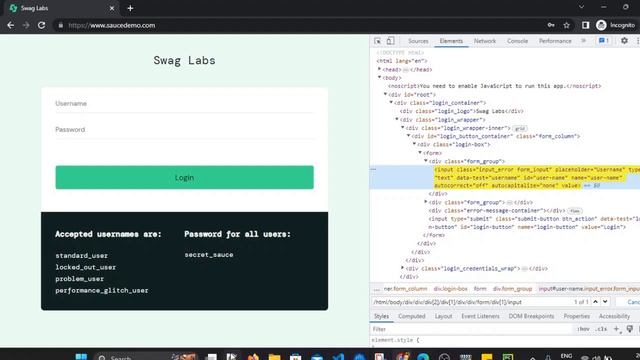Collapse the login-box div node

(414, 144)
